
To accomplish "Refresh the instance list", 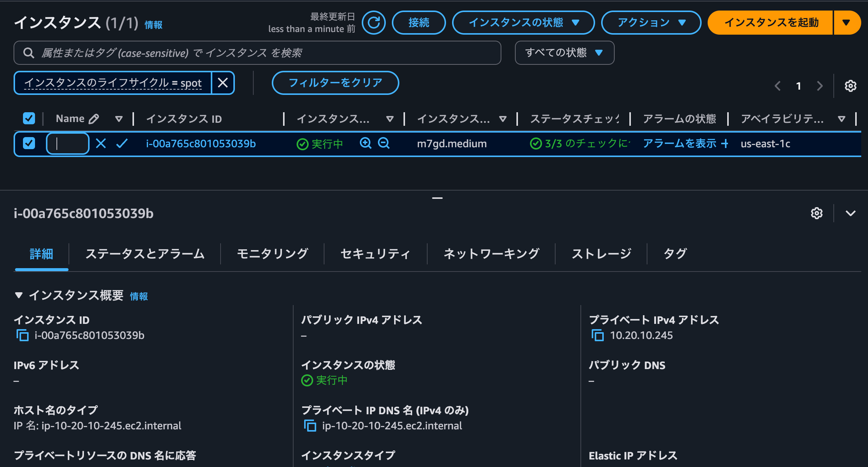I will coord(374,23).
